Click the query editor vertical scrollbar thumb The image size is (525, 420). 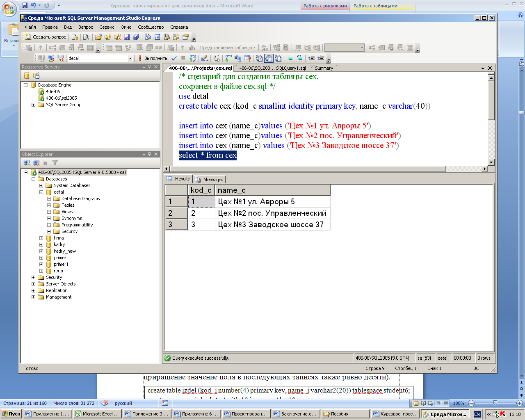click(491, 100)
